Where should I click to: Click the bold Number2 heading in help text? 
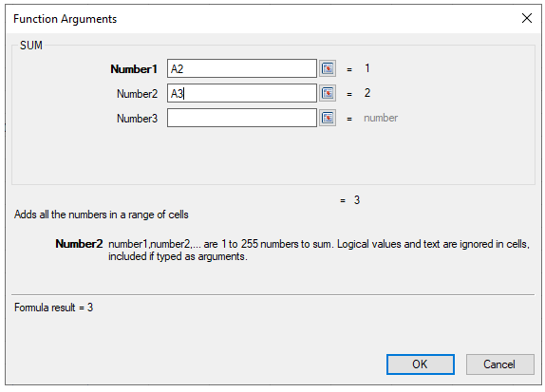click(79, 244)
